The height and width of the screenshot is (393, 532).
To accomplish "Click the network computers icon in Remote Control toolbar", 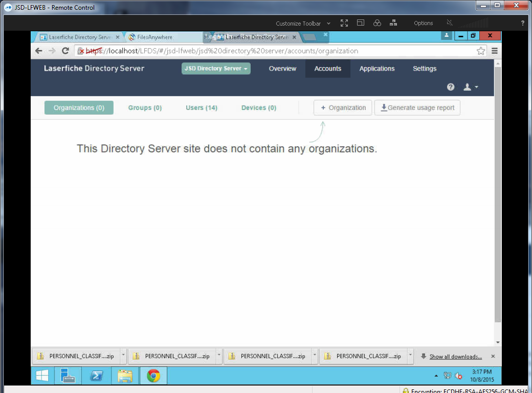I will click(393, 23).
